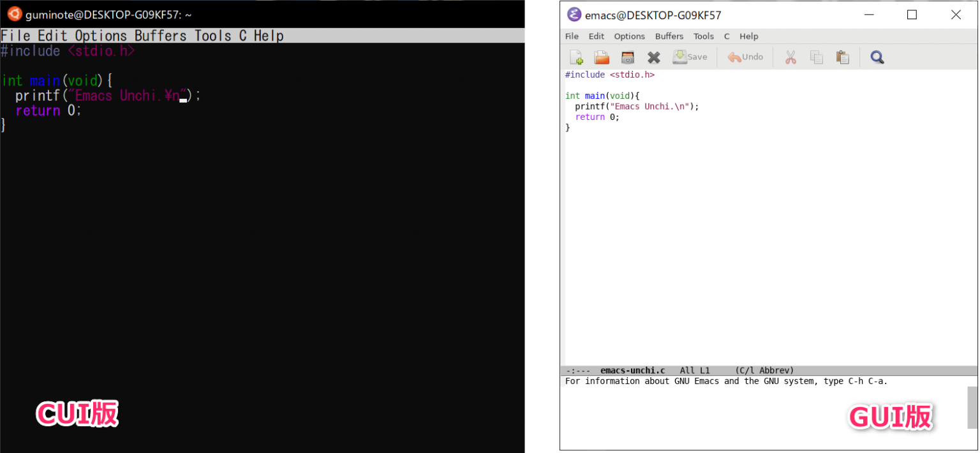This screenshot has height=453, width=980.
Task: Open the directory browser toolbar icon
Action: pyautogui.click(x=627, y=57)
